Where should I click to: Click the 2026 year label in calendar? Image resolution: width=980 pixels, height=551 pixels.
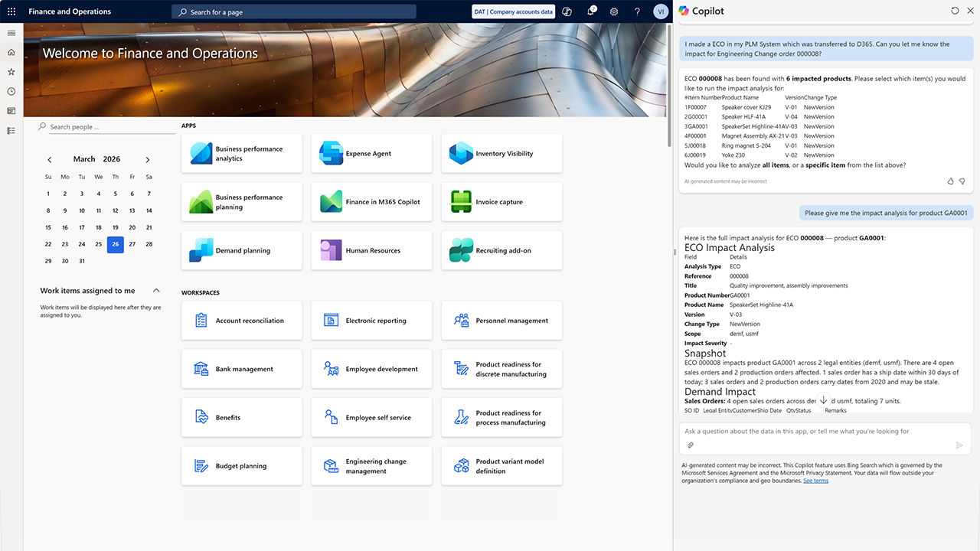tap(112, 159)
